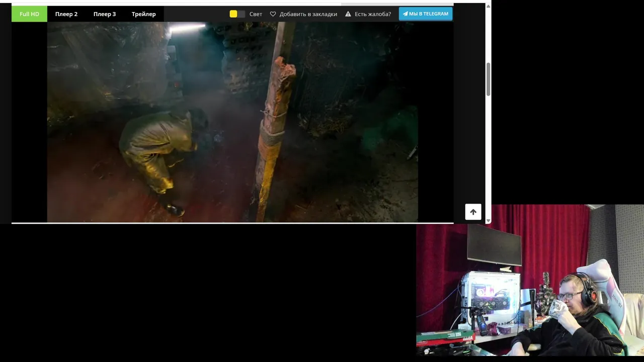Screen dimensions: 644x362
Task: Switch to Плеер 3 tab
Action: [105, 14]
